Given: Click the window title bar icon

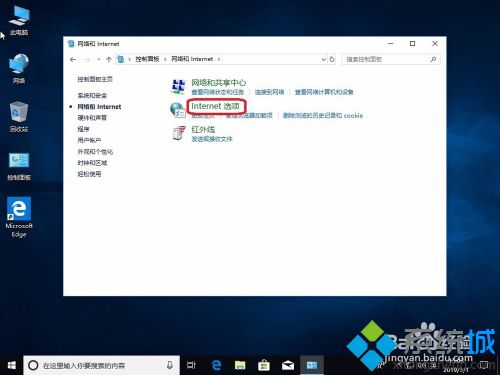Looking at the screenshot, I should (x=71, y=44).
